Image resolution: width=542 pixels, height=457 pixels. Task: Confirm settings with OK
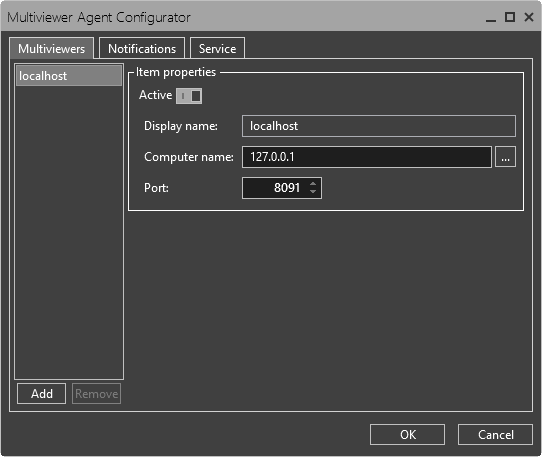[x=408, y=434]
